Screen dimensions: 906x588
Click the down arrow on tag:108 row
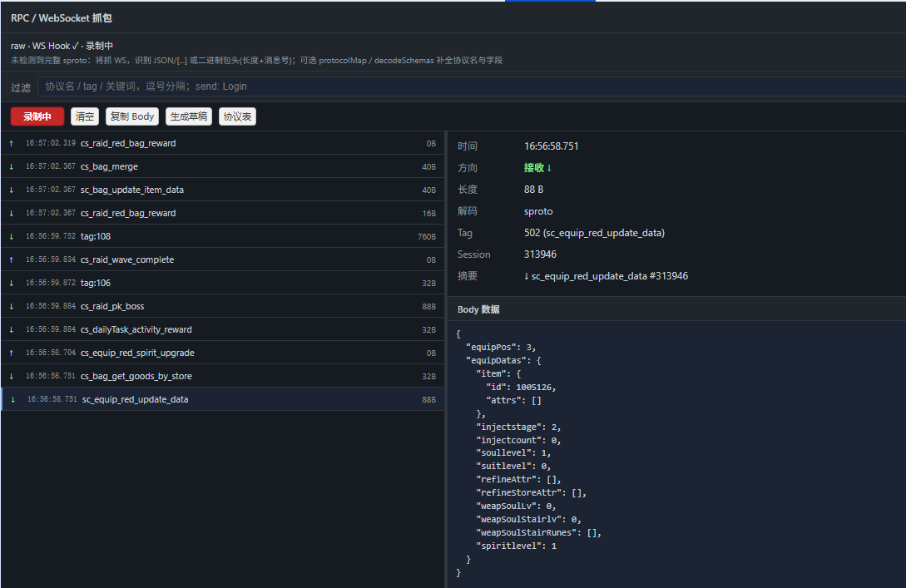(x=12, y=236)
